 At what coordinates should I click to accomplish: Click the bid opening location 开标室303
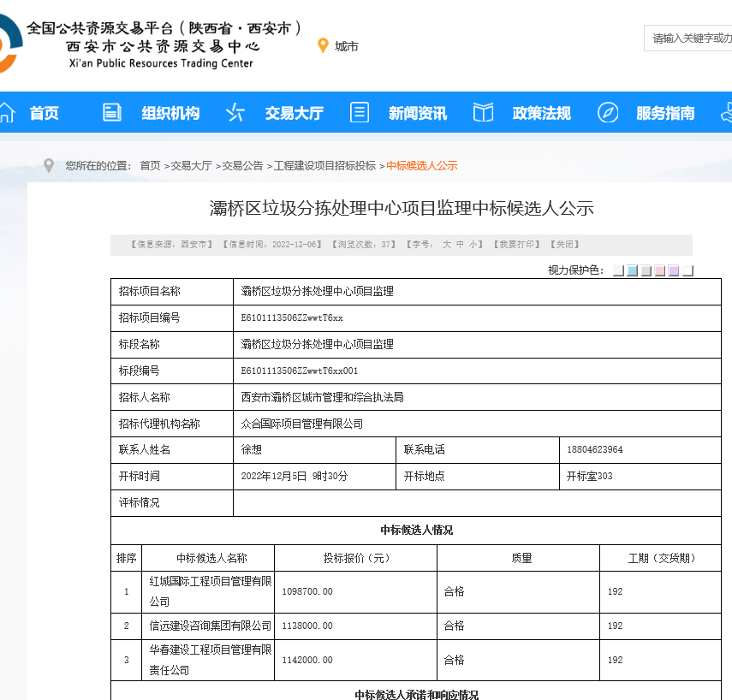click(x=589, y=476)
